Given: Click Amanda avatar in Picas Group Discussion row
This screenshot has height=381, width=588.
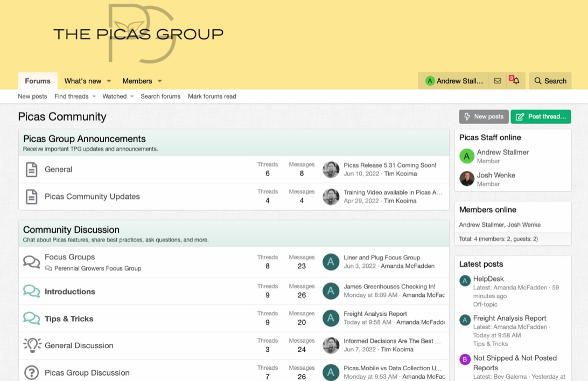Looking at the screenshot, I should pyautogui.click(x=331, y=372).
